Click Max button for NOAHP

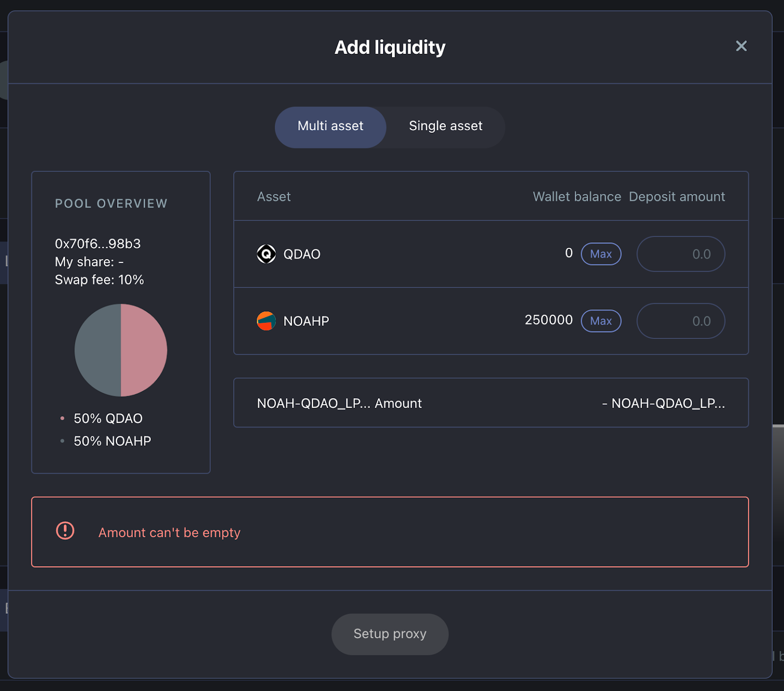(x=601, y=321)
